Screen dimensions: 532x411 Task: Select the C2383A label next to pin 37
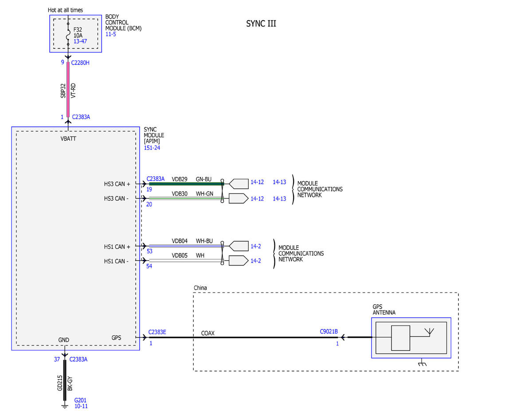tap(78, 360)
